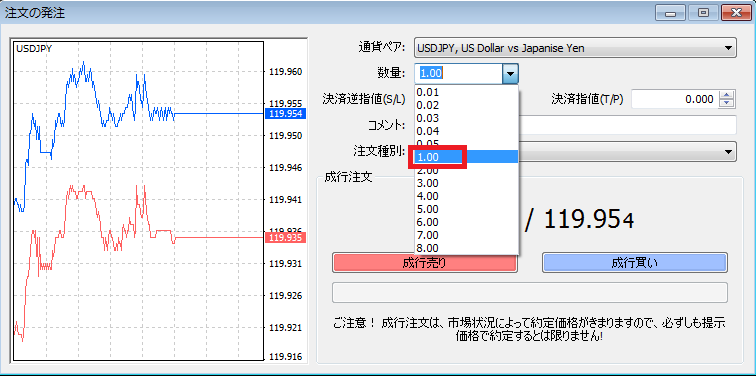Click the 決済指値(T/P) price input field
756x376 pixels.
675,99
